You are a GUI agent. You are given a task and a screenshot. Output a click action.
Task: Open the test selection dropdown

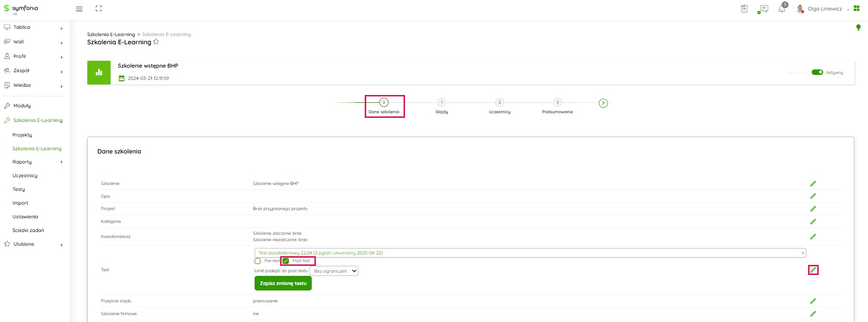[530, 253]
